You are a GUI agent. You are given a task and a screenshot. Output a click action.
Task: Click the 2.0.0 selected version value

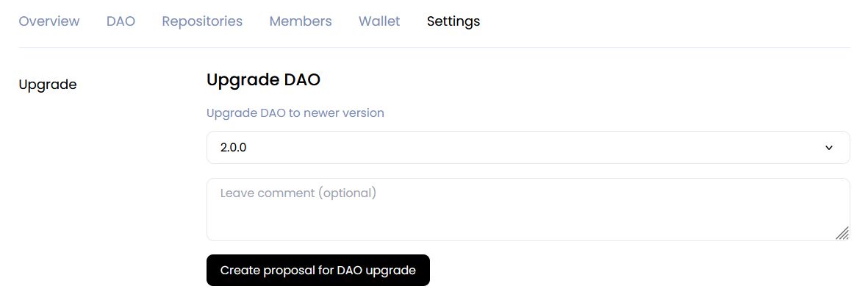[234, 148]
